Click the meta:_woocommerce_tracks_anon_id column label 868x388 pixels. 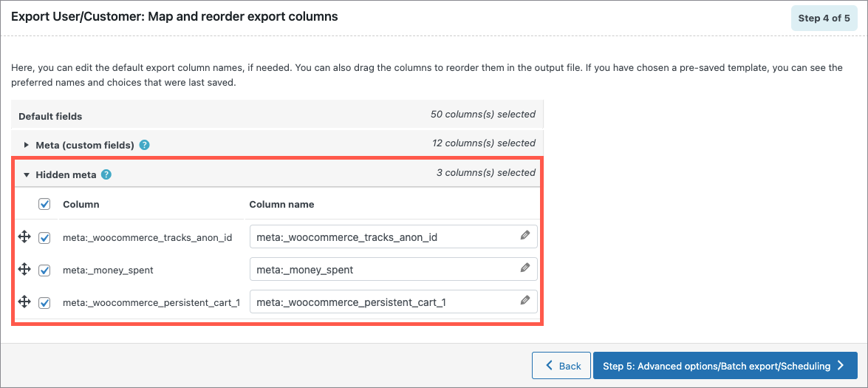147,238
